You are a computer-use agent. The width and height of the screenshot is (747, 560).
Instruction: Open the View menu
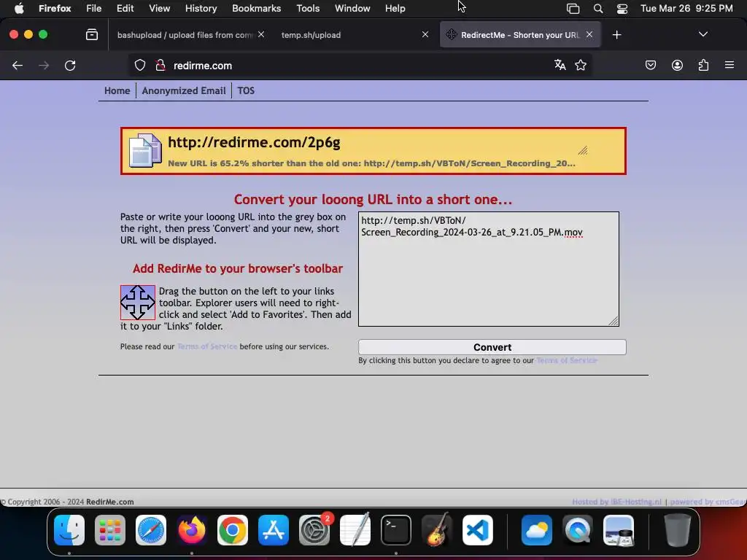tap(159, 8)
